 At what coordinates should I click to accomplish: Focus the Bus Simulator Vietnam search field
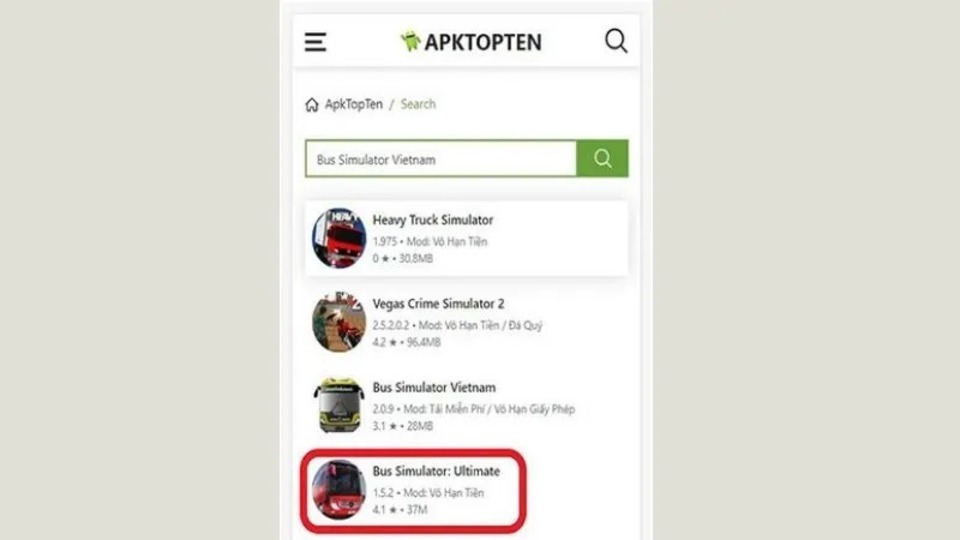(x=441, y=159)
